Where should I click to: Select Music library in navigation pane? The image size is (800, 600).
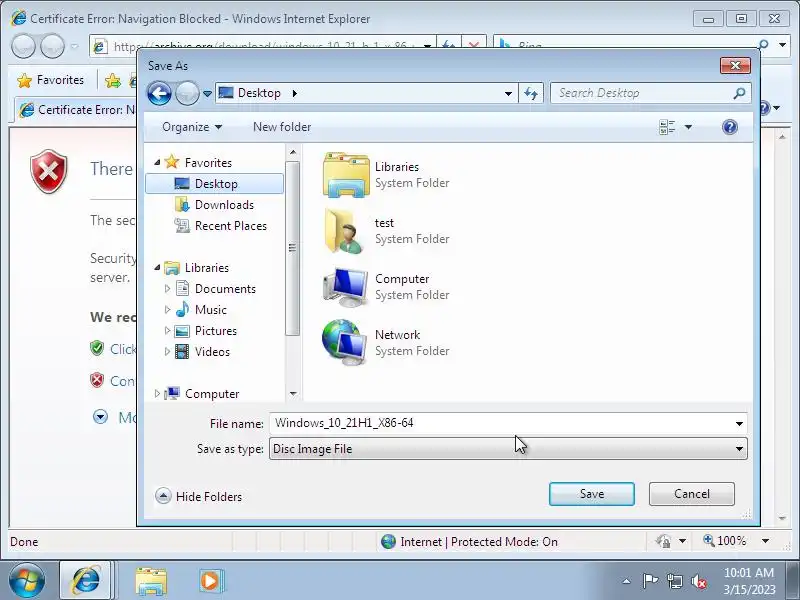click(211, 310)
